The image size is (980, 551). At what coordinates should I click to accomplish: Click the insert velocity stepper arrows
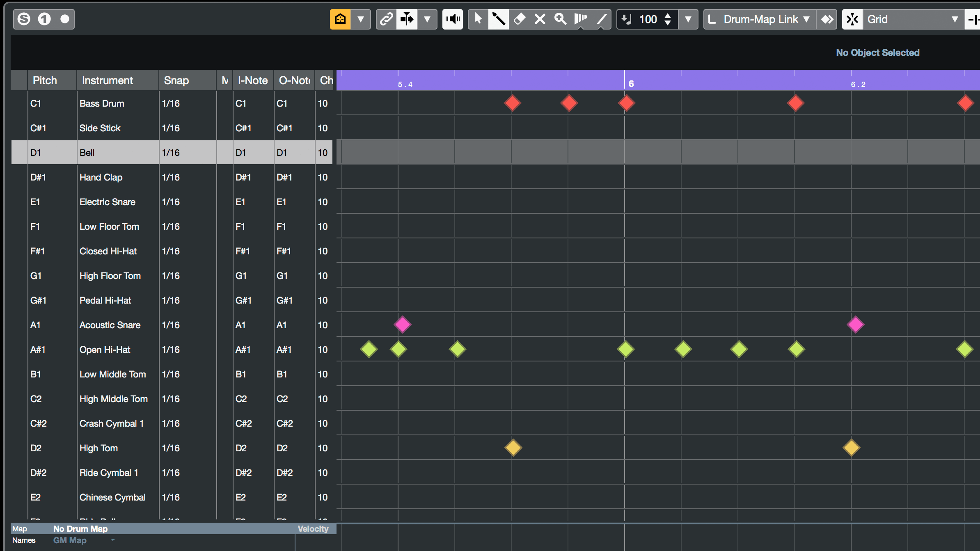[x=668, y=19]
